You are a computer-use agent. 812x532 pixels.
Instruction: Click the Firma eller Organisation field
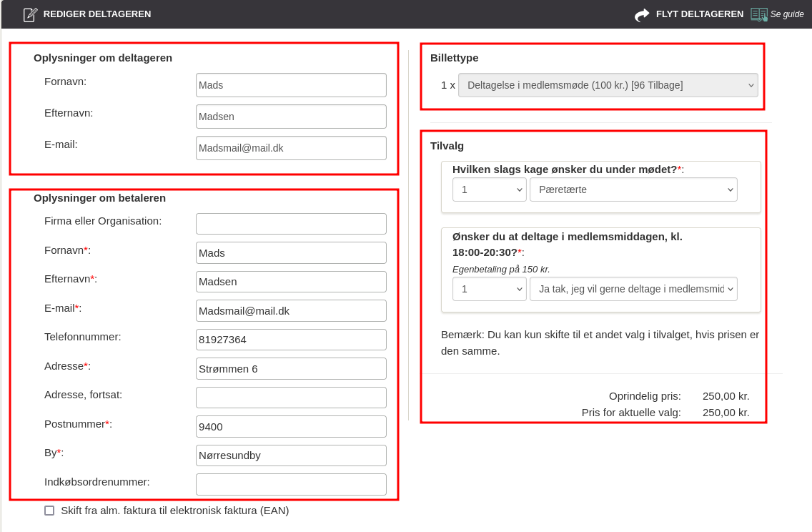pos(291,224)
